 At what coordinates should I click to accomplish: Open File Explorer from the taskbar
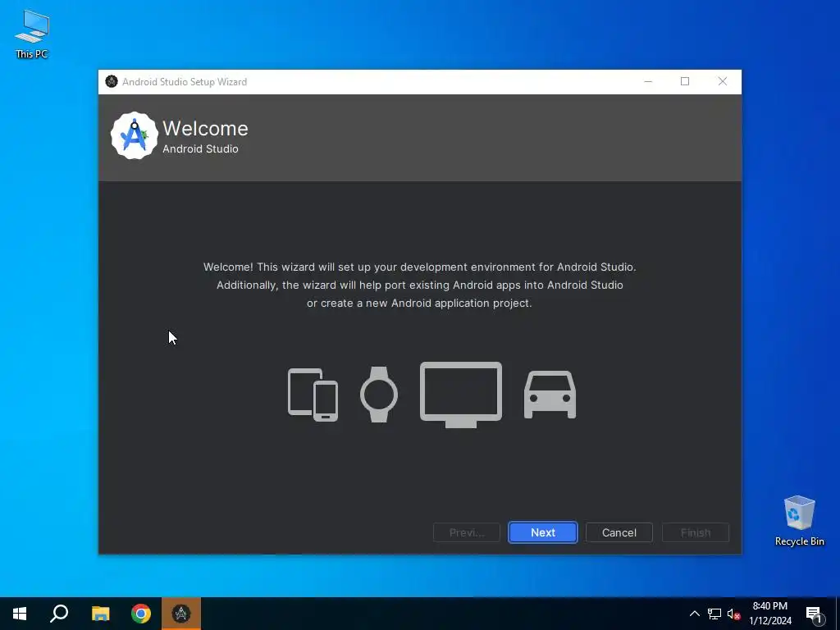coord(100,614)
